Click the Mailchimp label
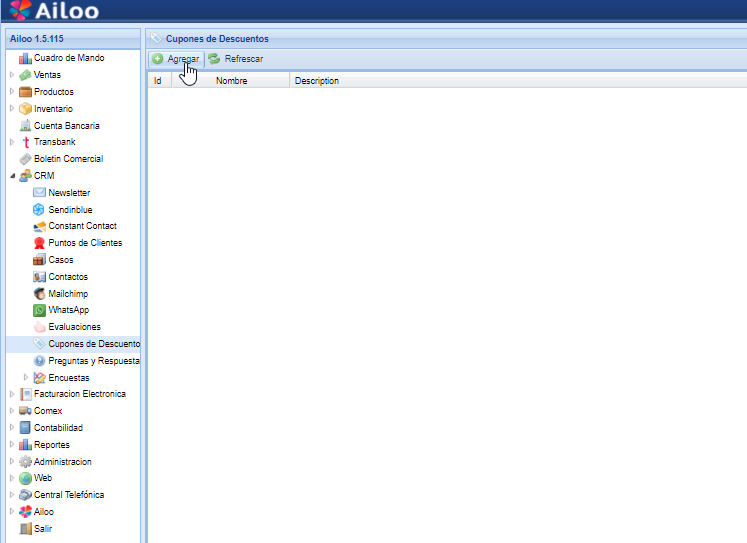The height and width of the screenshot is (543, 747). (68, 294)
